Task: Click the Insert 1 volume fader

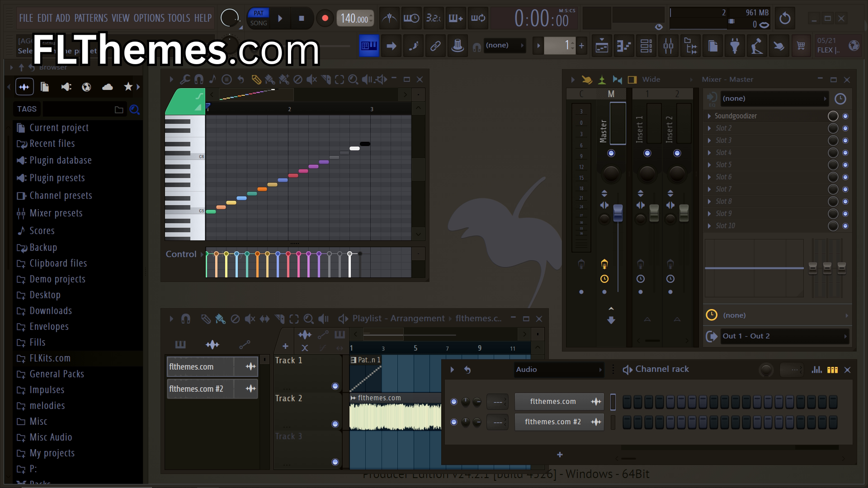Action: coord(654,213)
